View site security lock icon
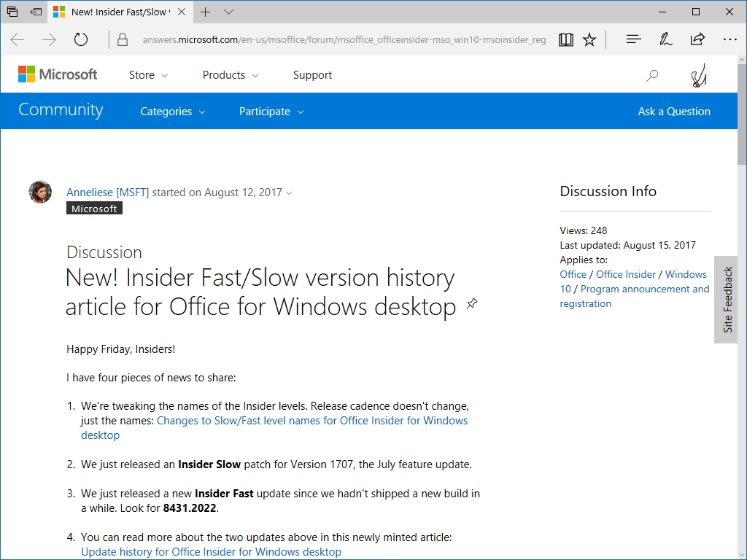The image size is (747, 560). pos(123,39)
